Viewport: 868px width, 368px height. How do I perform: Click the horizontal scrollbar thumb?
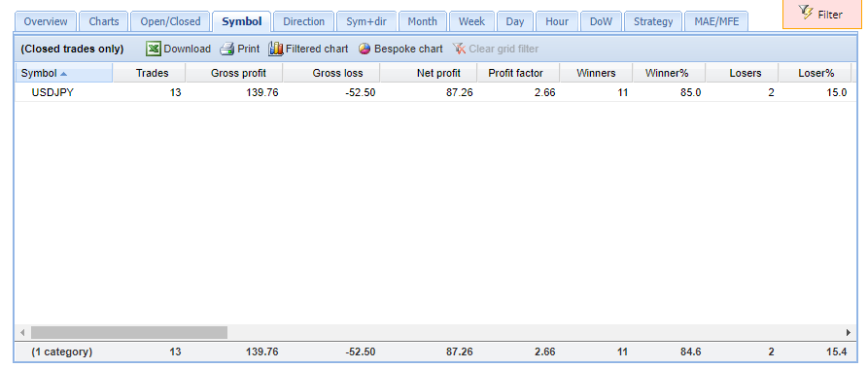[129, 333]
